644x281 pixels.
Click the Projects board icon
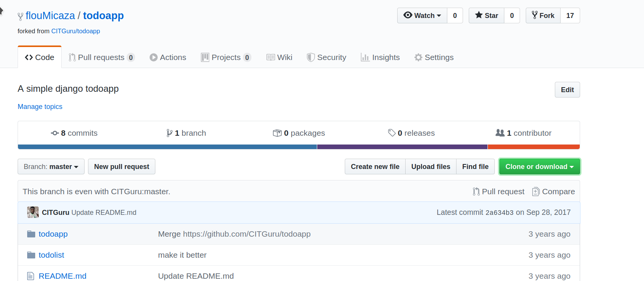pyautogui.click(x=205, y=57)
